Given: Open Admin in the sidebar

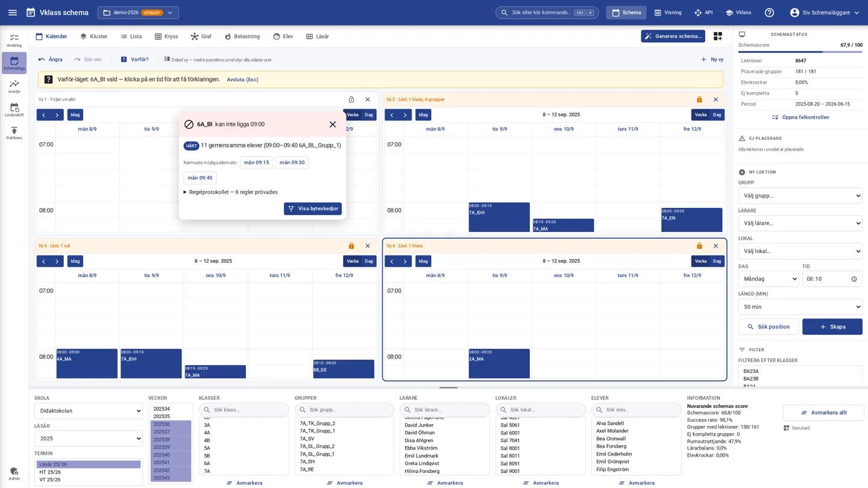Looking at the screenshot, I should pyautogui.click(x=14, y=474).
